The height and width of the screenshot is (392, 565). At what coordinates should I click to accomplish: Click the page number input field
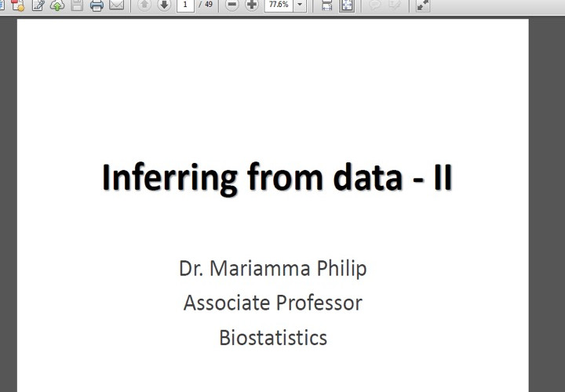pyautogui.click(x=185, y=5)
